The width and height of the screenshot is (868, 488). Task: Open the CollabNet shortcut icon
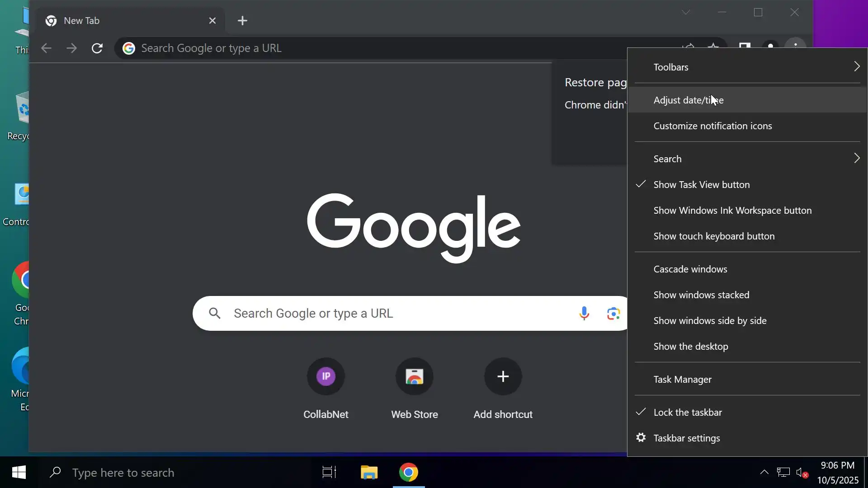325,376
